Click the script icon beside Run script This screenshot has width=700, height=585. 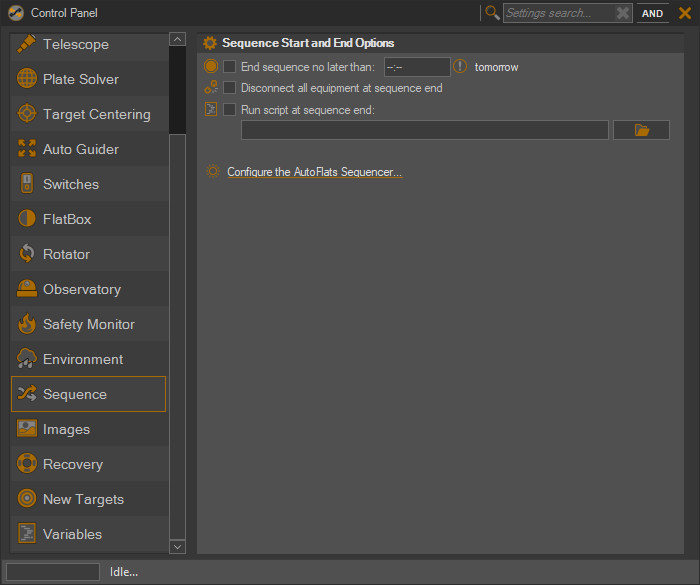click(x=211, y=109)
